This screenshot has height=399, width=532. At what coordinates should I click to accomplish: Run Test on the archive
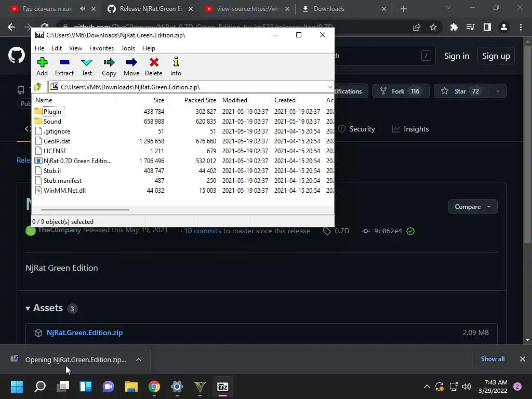click(x=87, y=66)
